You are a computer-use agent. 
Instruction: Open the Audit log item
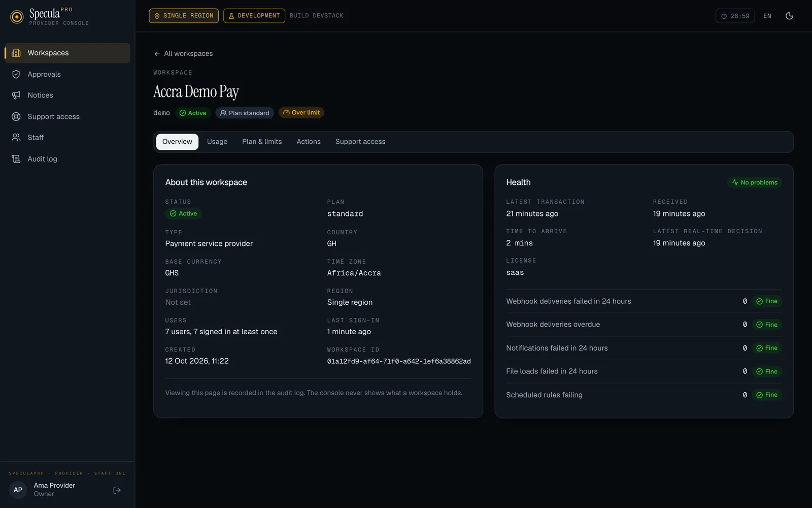67,159
